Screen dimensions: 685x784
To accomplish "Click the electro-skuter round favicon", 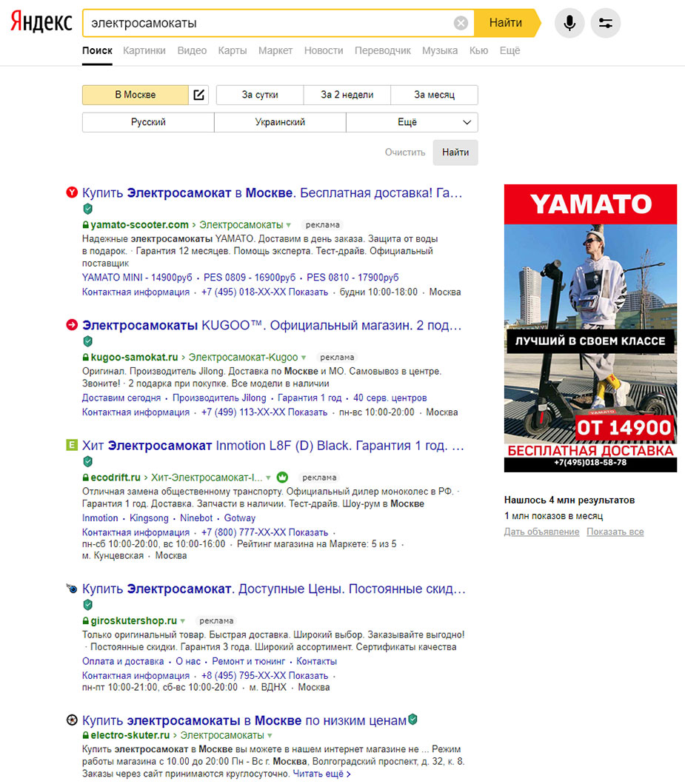I will pos(72,720).
